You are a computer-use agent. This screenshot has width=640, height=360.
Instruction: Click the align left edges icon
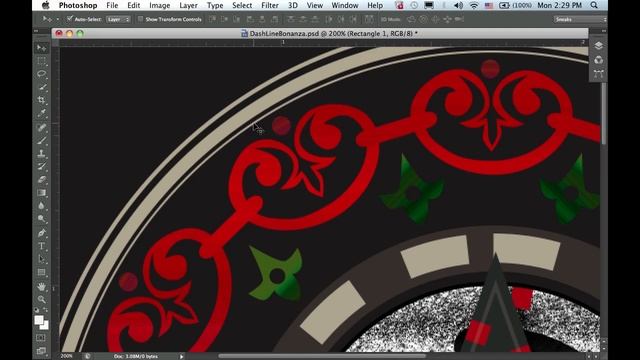250,19
